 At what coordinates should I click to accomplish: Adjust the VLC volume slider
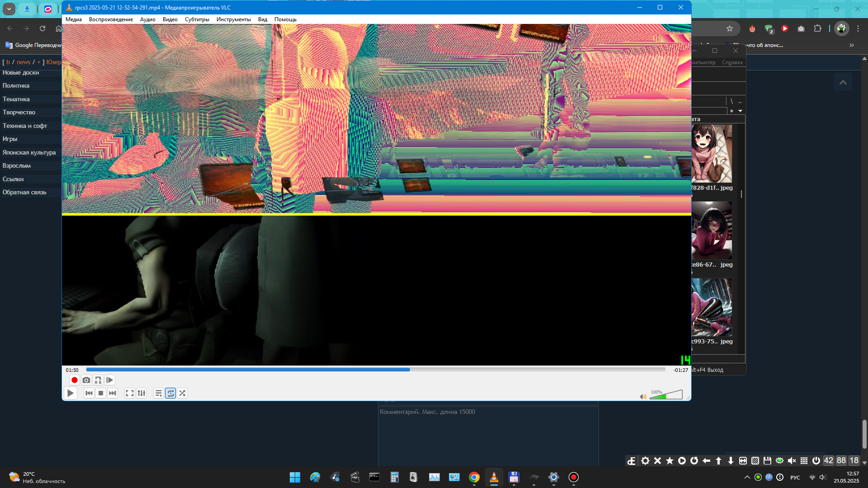tap(665, 395)
